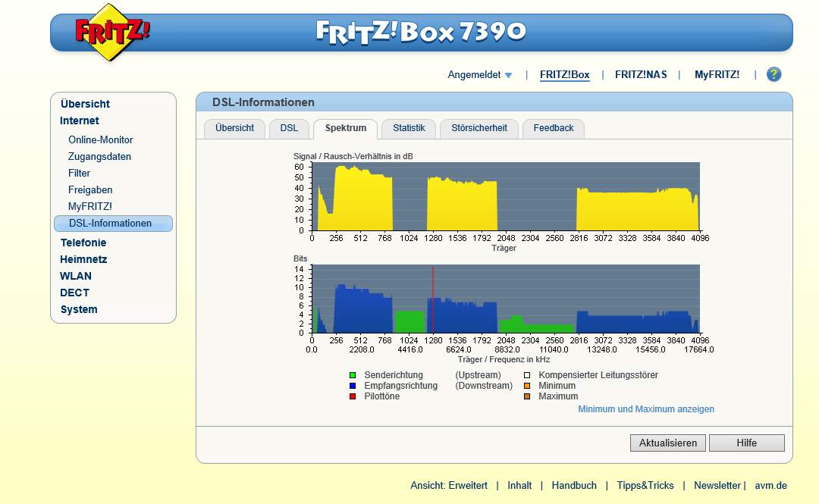Open WLAN in the sidebar
This screenshot has height=504, width=819.
click(x=75, y=276)
